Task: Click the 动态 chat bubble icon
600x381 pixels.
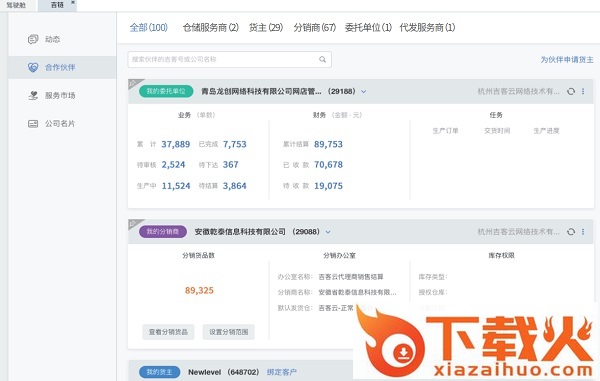Action: click(33, 39)
